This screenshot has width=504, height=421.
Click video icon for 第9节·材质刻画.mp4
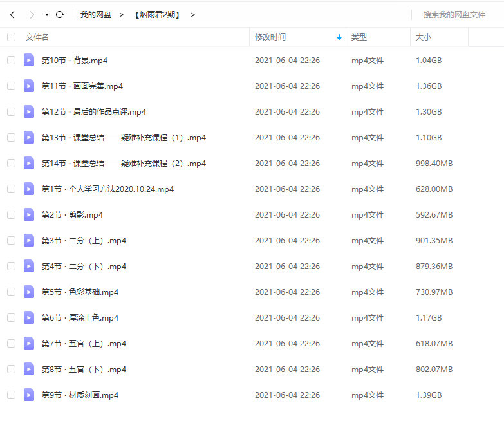[29, 395]
